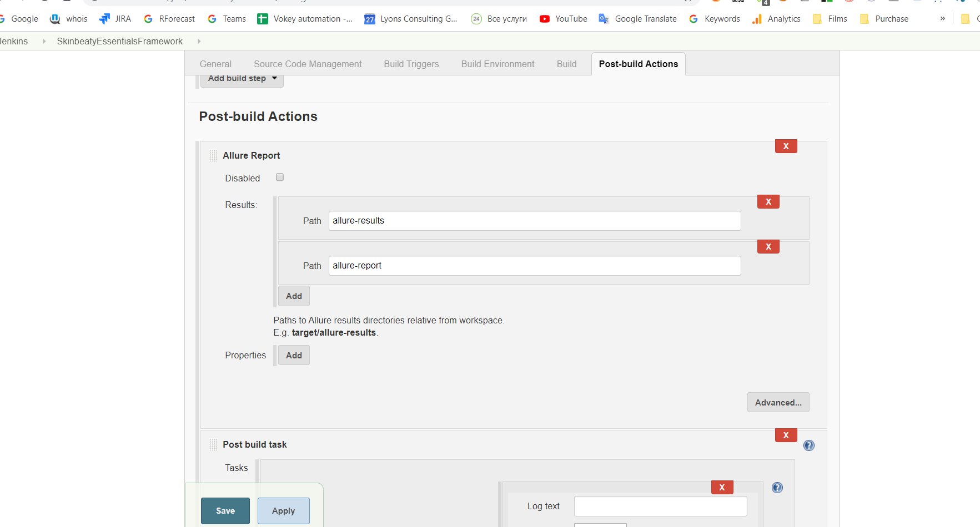Open the whois bookmark icon
Image resolution: width=980 pixels, height=527 pixels.
pos(55,19)
